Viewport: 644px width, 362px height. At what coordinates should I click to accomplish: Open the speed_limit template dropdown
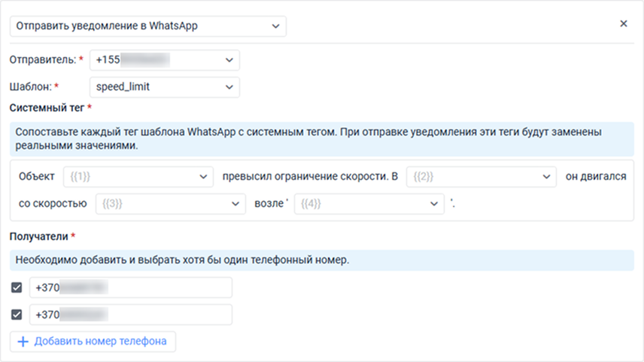tap(158, 87)
